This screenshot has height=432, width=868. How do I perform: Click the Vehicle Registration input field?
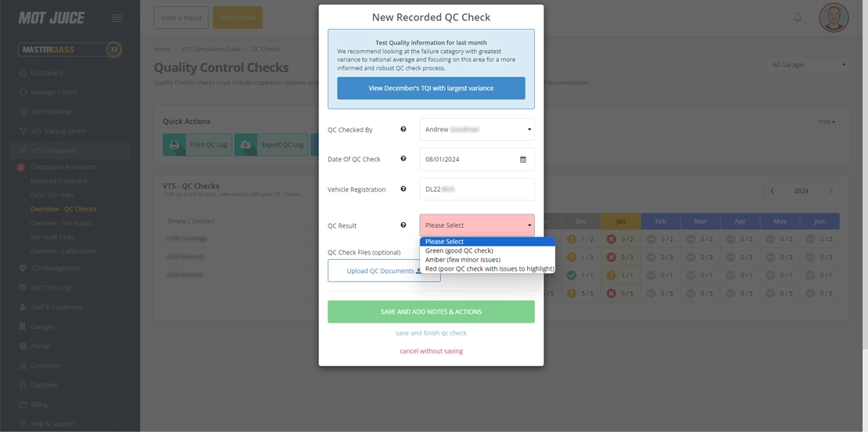(477, 189)
